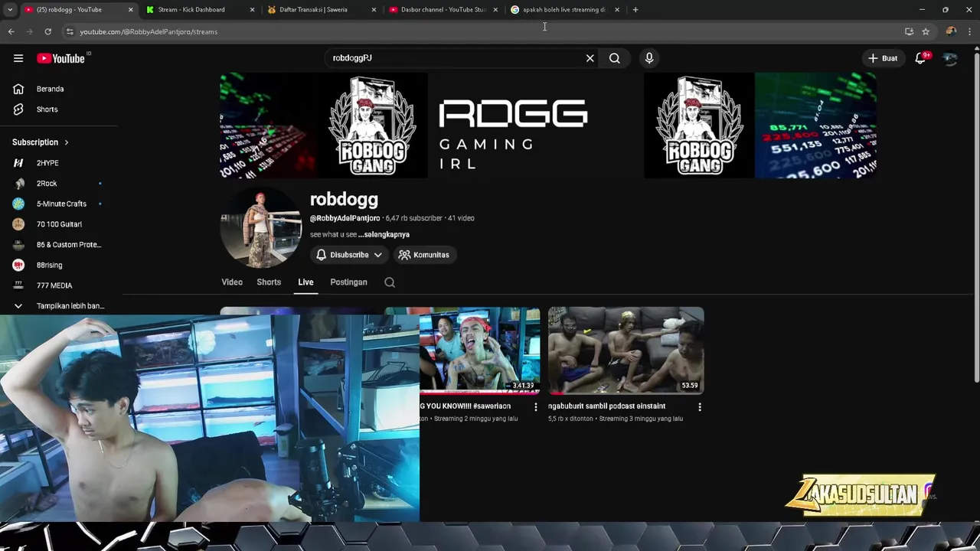The image size is (980, 551).
Task: Open options for ngabuburit podcast video
Action: [700, 407]
